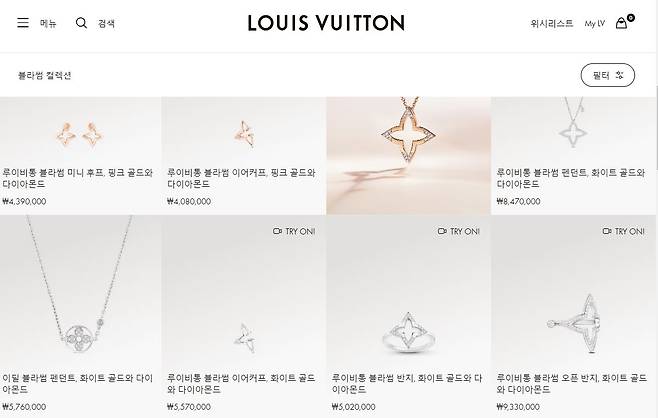Open the 필터 filter button
658x418 pixels.
(608, 75)
